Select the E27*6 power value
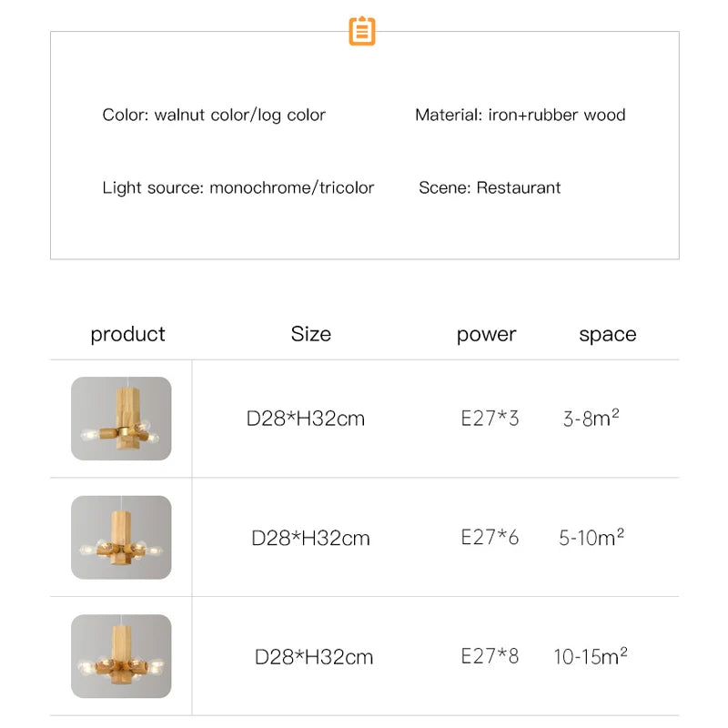 pos(490,537)
